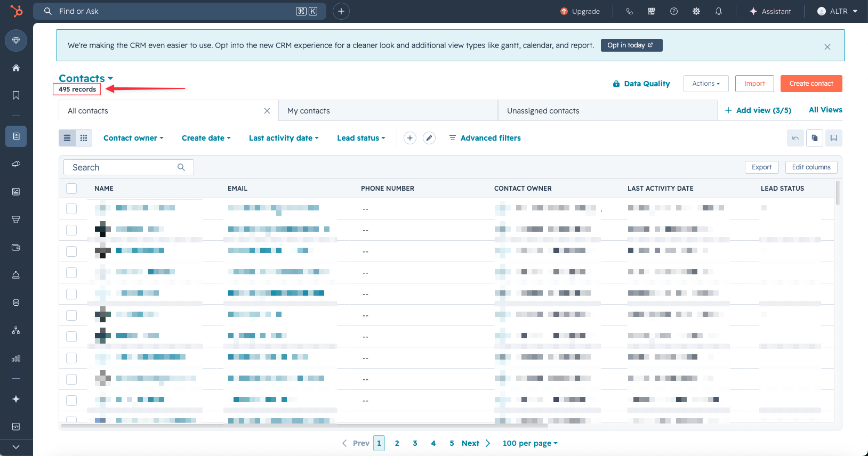This screenshot has width=868, height=456.
Task: Open the Contacts object dropdown
Action: click(86, 78)
